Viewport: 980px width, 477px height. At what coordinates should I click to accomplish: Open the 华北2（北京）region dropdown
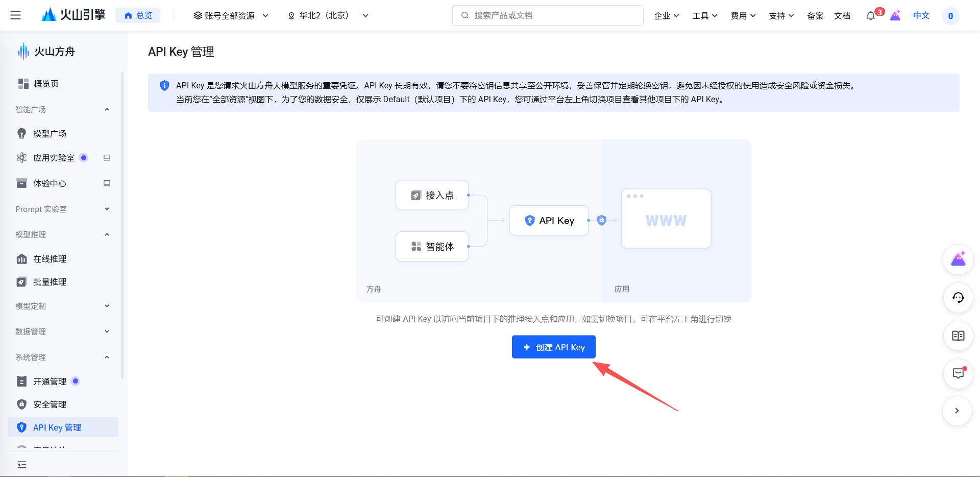click(x=328, y=15)
